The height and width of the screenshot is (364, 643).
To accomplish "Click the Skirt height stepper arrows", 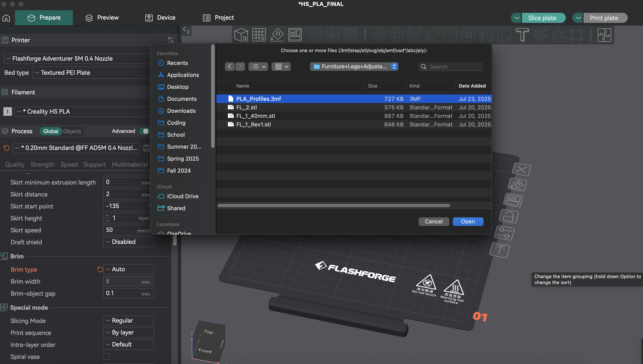I will point(107,218).
